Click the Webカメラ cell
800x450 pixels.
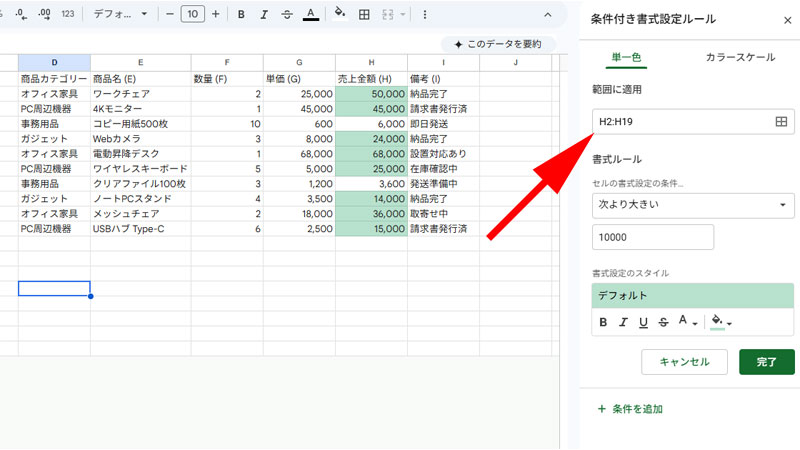[141, 139]
